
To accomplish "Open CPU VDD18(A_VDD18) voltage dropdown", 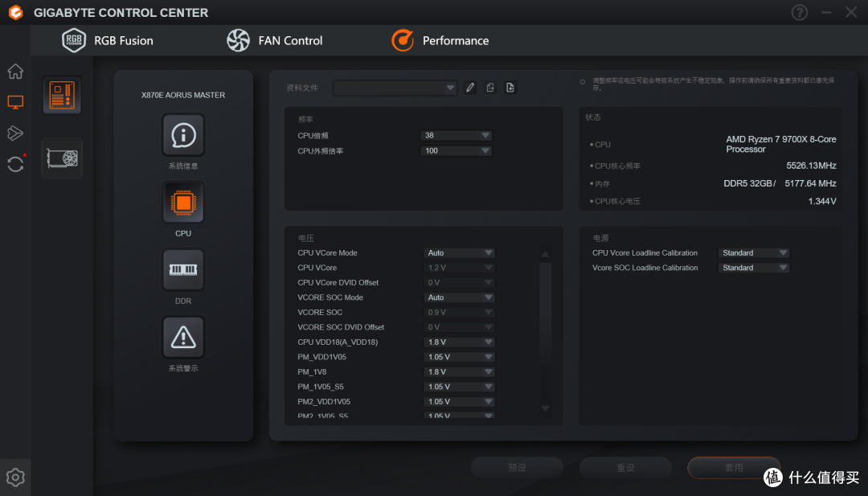I will (459, 342).
